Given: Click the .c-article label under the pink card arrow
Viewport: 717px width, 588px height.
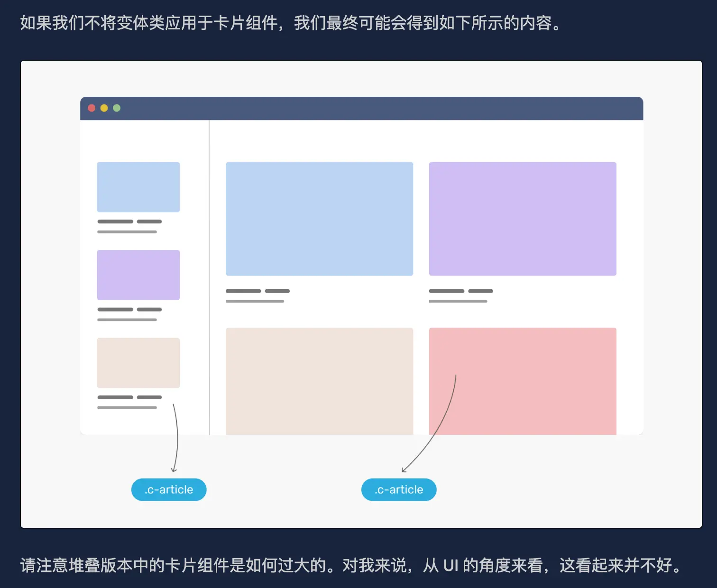Looking at the screenshot, I should click(399, 489).
